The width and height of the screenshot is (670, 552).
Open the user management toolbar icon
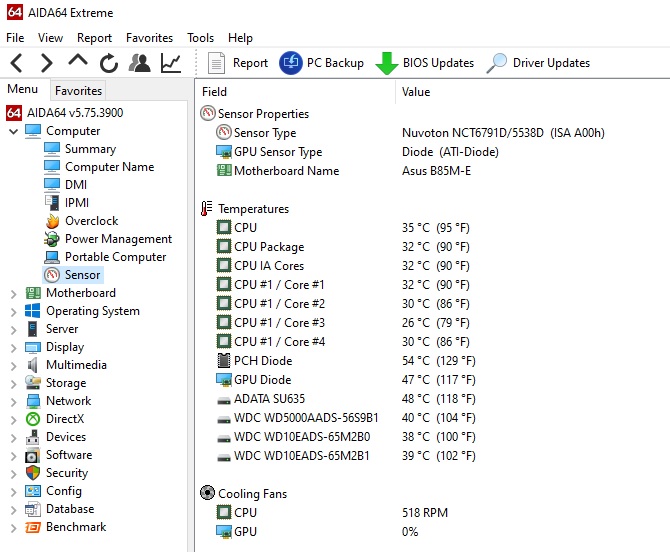(x=139, y=63)
